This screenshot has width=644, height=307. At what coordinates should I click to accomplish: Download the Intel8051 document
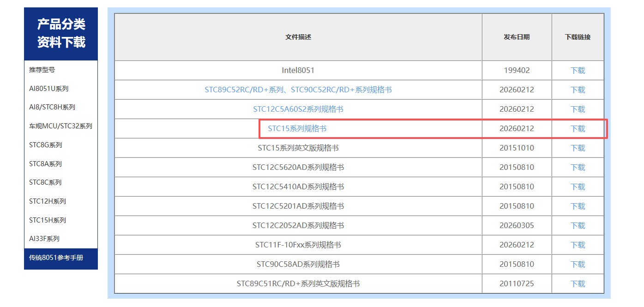[x=578, y=70]
